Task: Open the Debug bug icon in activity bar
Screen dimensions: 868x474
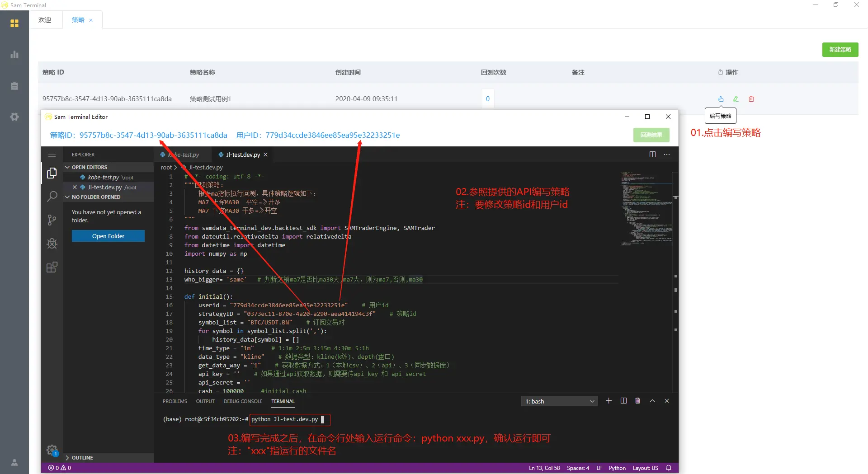Action: tap(52, 244)
